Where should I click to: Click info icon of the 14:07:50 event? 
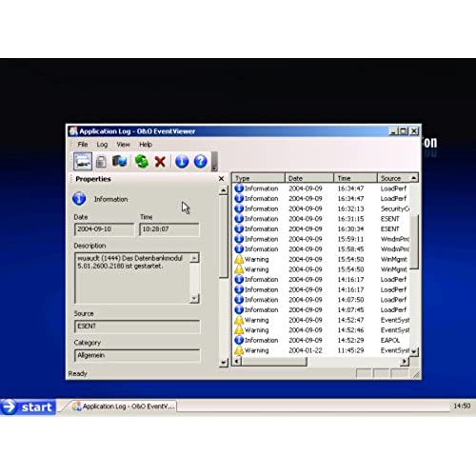pyautogui.click(x=239, y=300)
